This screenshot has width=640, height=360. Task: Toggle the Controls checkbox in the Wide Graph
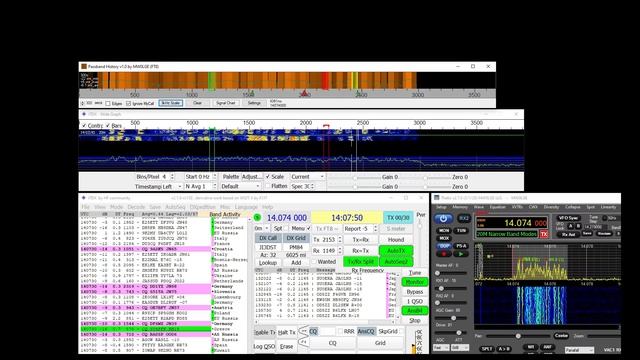84,125
